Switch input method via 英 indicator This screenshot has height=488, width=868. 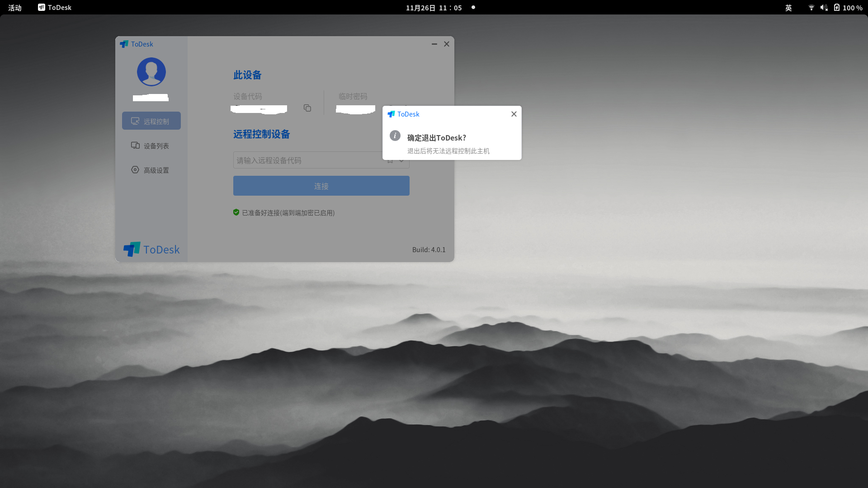coord(788,8)
